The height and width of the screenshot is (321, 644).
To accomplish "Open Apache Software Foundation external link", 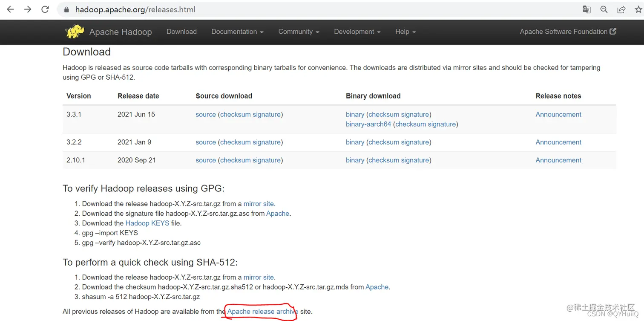I will 568,32.
